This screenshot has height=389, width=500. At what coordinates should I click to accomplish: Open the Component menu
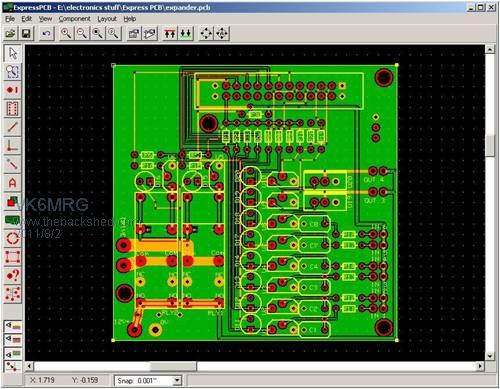point(74,19)
